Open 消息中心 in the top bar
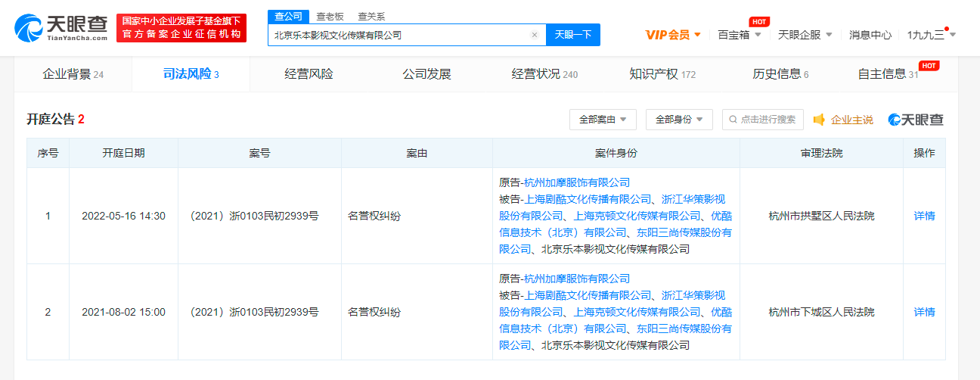The width and height of the screenshot is (980, 380). pyautogui.click(x=870, y=35)
